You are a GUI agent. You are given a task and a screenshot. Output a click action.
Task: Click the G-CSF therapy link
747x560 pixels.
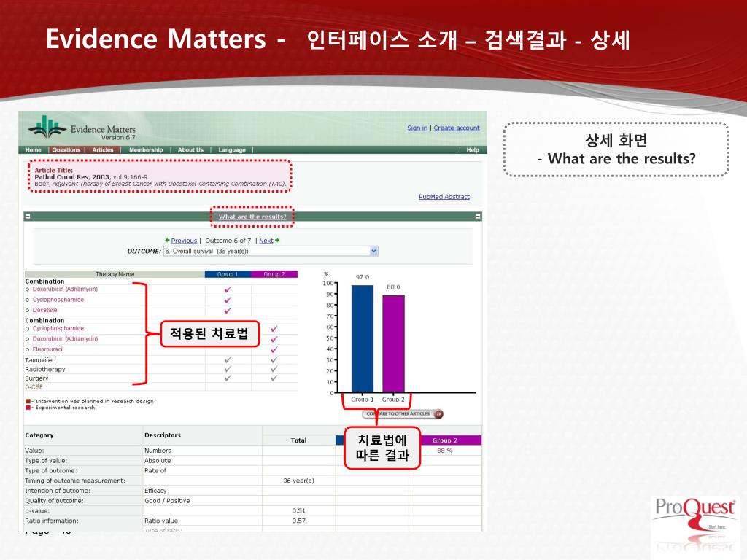pyautogui.click(x=34, y=386)
